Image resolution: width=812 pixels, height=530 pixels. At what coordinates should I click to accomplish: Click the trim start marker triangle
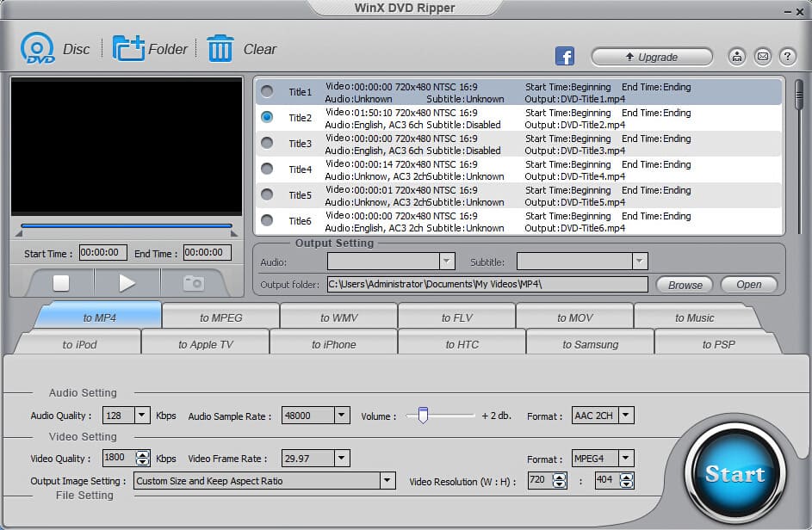pos(19,233)
